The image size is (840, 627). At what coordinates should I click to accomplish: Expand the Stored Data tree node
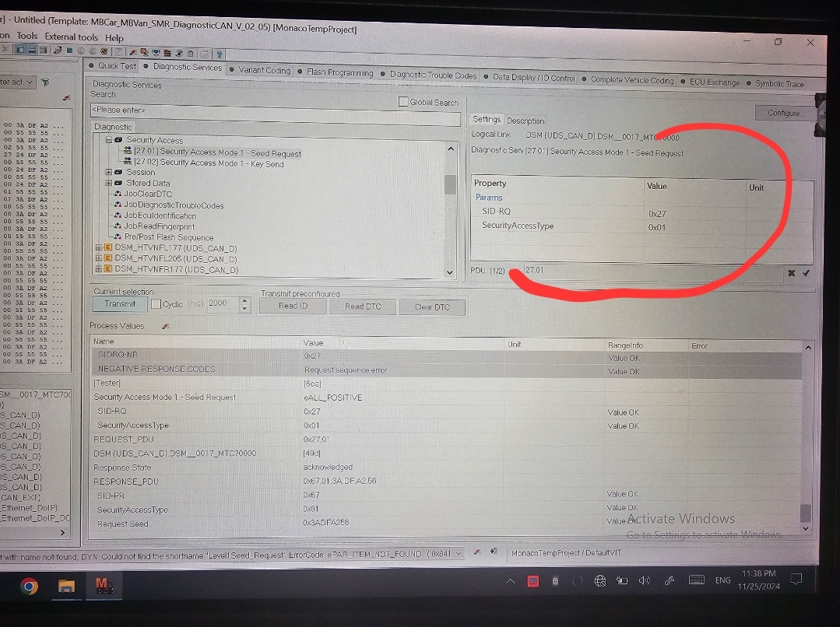(109, 184)
